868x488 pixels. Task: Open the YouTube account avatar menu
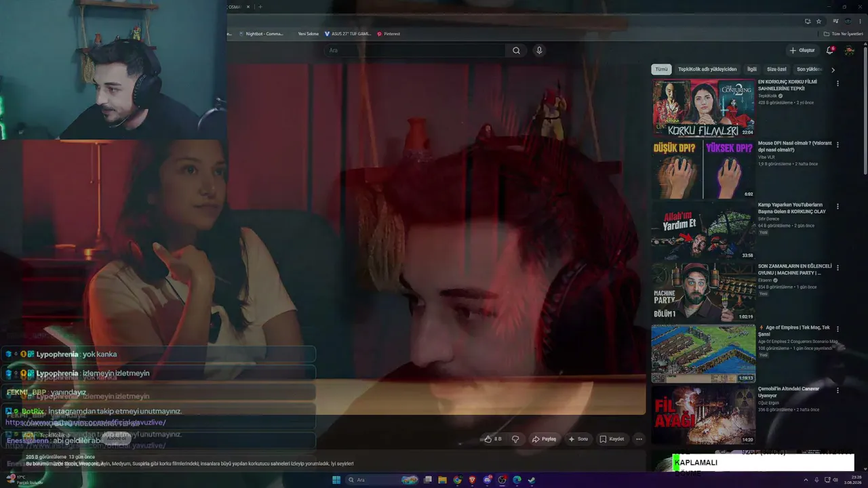click(x=849, y=50)
